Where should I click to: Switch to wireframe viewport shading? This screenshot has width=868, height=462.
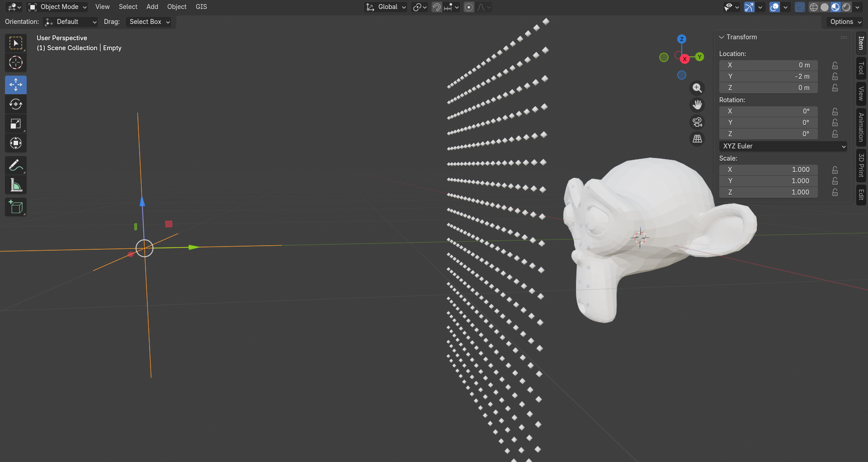(814, 7)
